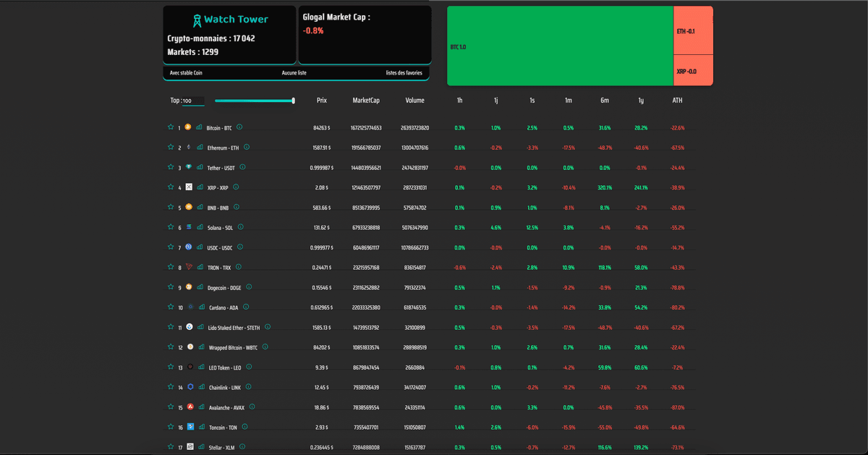Sort by Volume column header
The image size is (868, 455).
pos(415,101)
